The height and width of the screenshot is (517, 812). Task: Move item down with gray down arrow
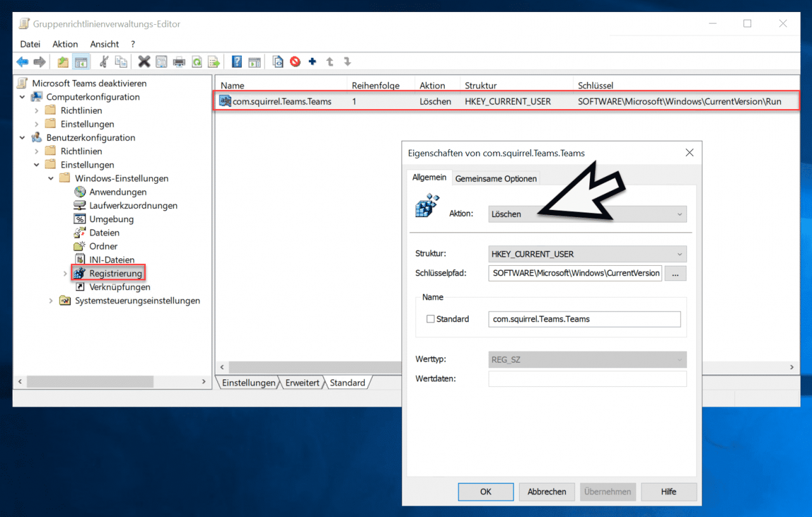[x=347, y=62]
